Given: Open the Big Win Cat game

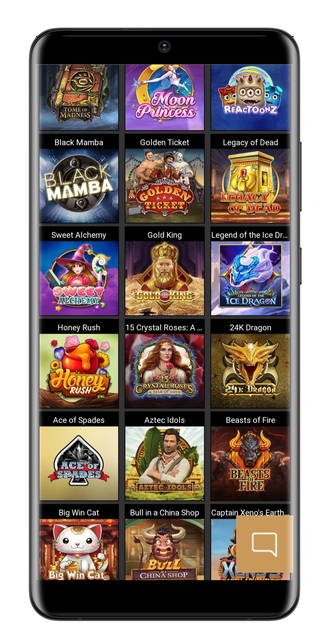Looking at the screenshot, I should coord(79,549).
